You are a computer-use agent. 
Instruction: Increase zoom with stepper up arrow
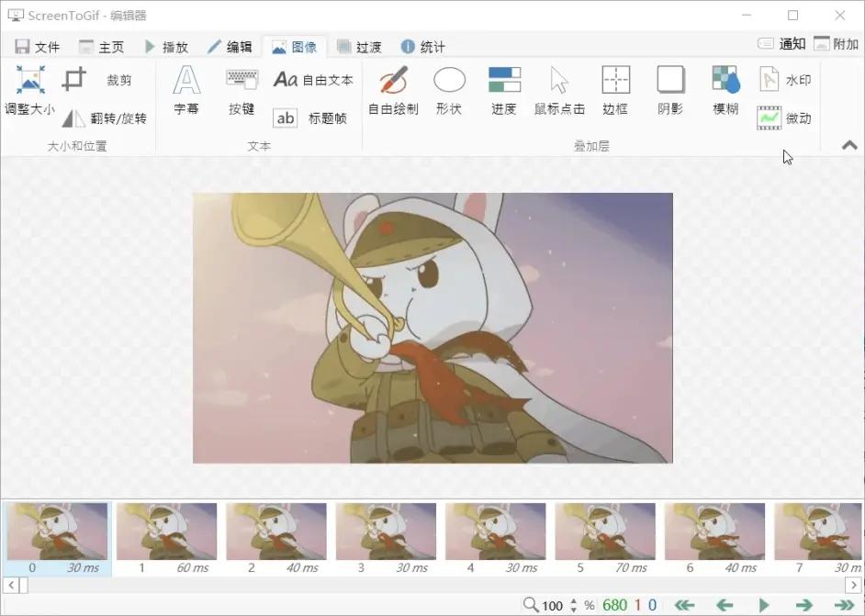[x=574, y=601]
